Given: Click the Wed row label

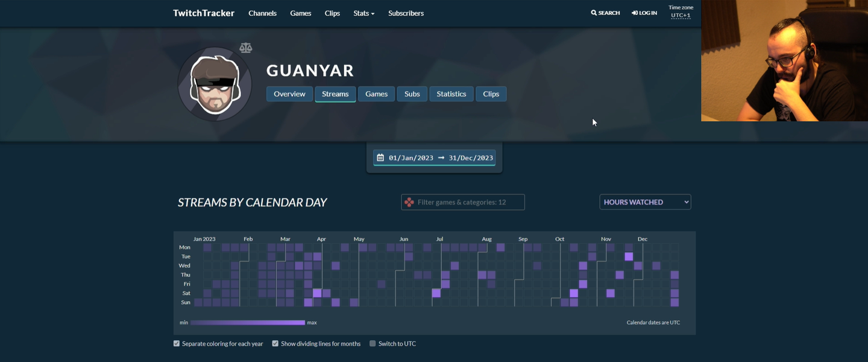Looking at the screenshot, I should 184,265.
